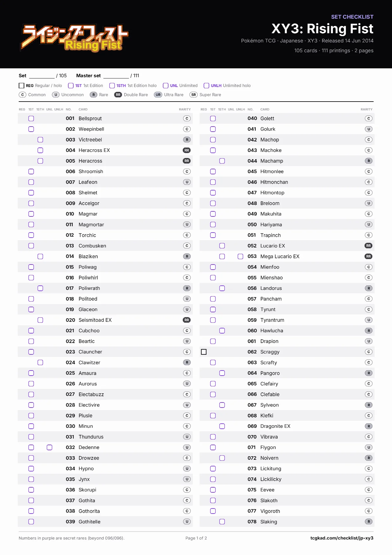Check the Unlimited holo box for Mega Lucario EX
The image size is (392, 555).
click(241, 256)
